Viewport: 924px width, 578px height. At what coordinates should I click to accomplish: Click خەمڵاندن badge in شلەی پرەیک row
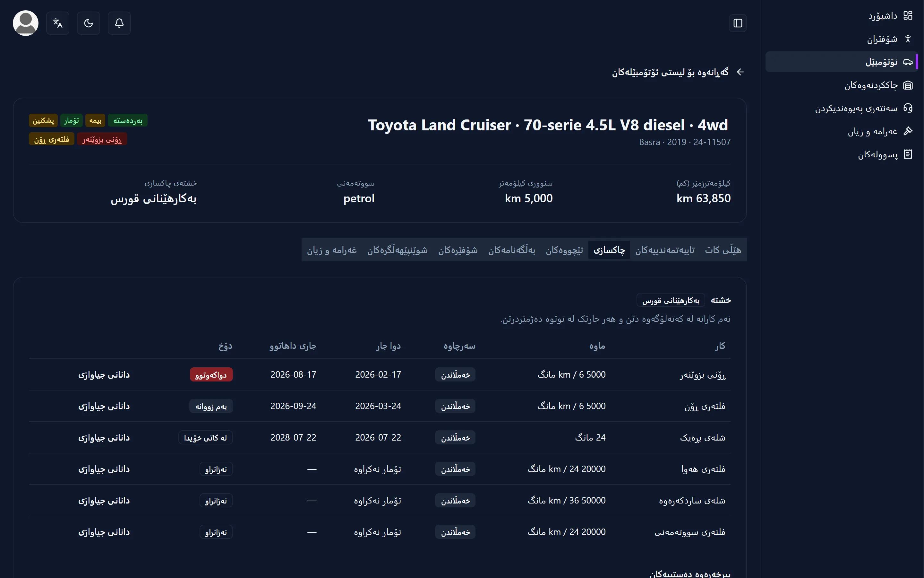(455, 437)
